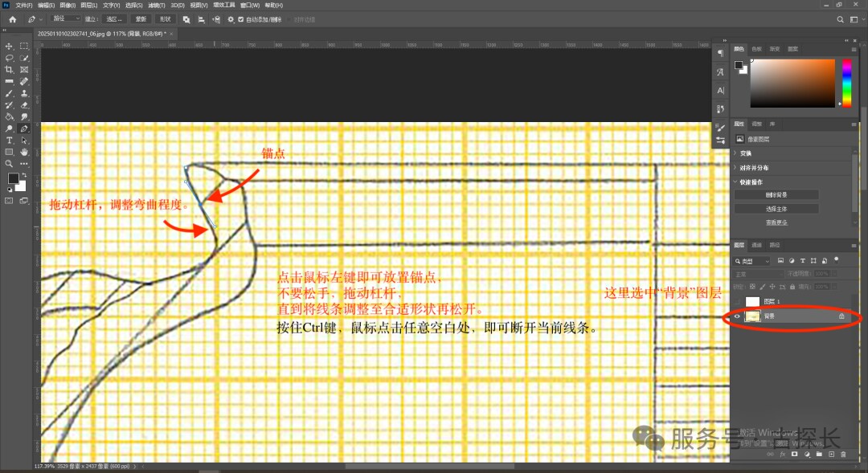Open the path arrangement options
The height and width of the screenshot is (473, 868).
point(216,19)
